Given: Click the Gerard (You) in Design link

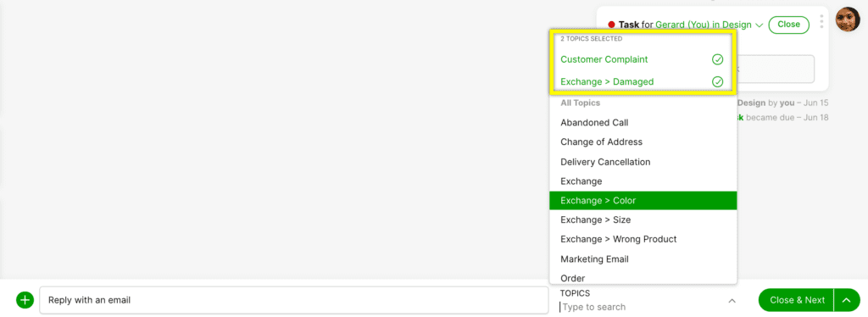Looking at the screenshot, I should click(x=704, y=25).
